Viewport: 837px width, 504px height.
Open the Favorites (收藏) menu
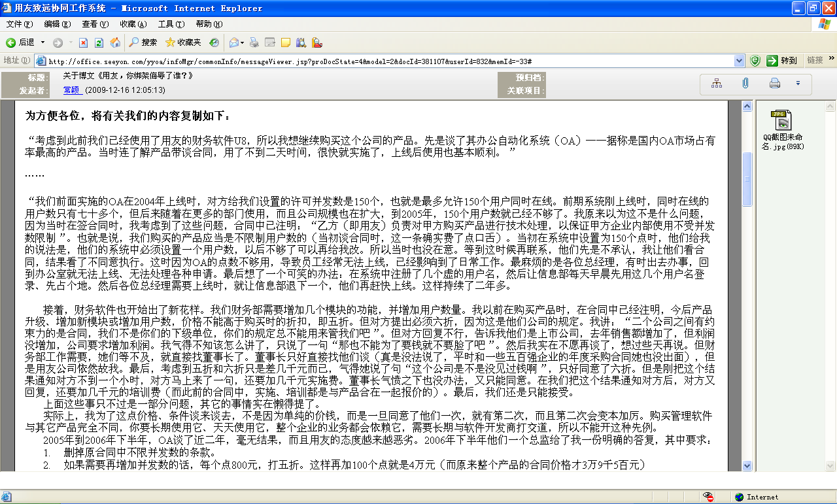[x=133, y=24]
